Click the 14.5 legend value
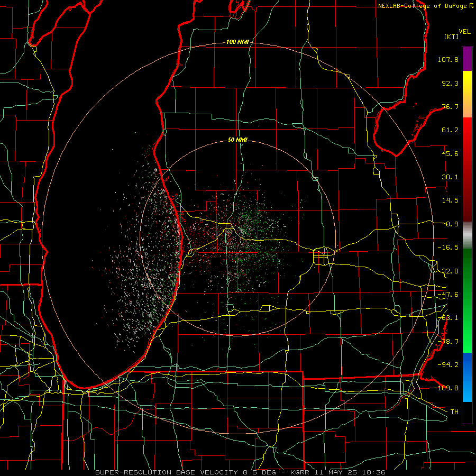 coord(450,200)
